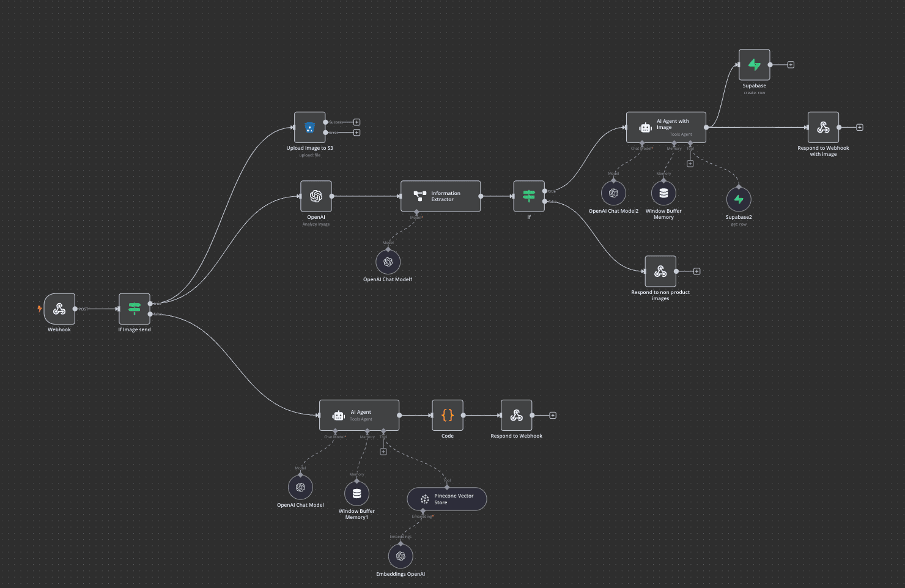
Task: Click the false output of If Image send
Action: (150, 314)
